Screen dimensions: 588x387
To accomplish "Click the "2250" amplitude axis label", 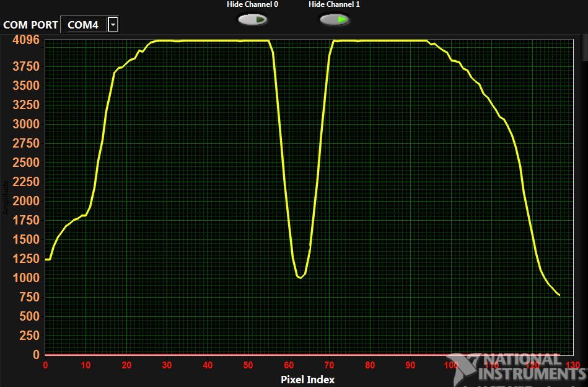I will click(26, 182).
